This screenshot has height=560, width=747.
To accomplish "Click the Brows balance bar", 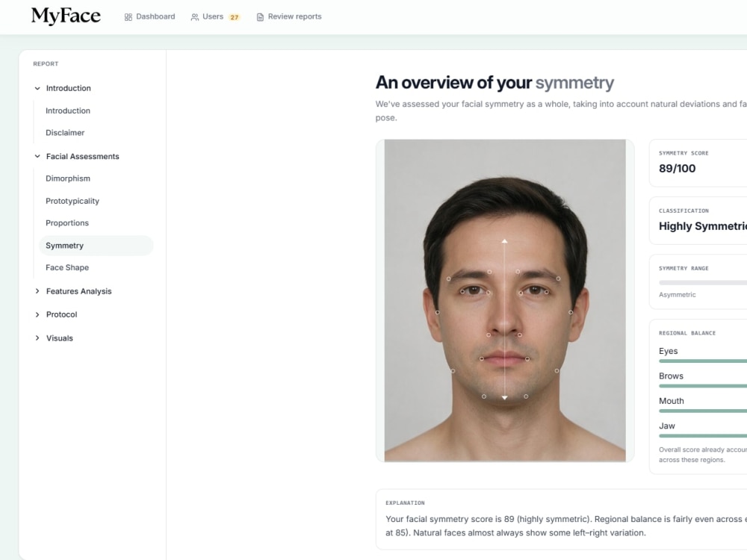I will point(703,386).
